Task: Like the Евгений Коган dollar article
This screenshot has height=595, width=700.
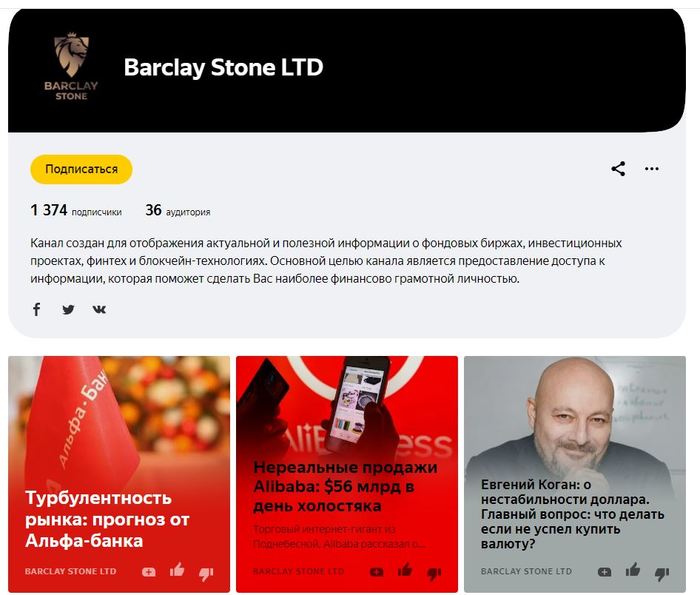Action: coord(633,570)
